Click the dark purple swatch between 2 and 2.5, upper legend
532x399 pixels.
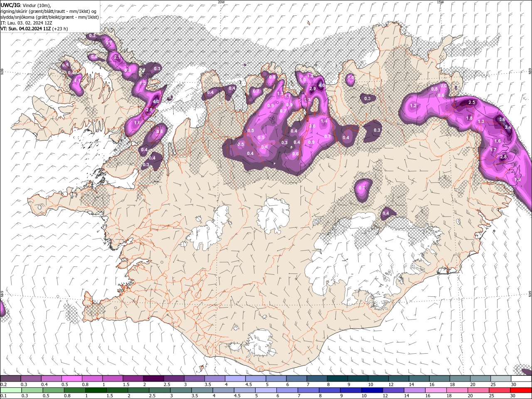tap(153, 379)
